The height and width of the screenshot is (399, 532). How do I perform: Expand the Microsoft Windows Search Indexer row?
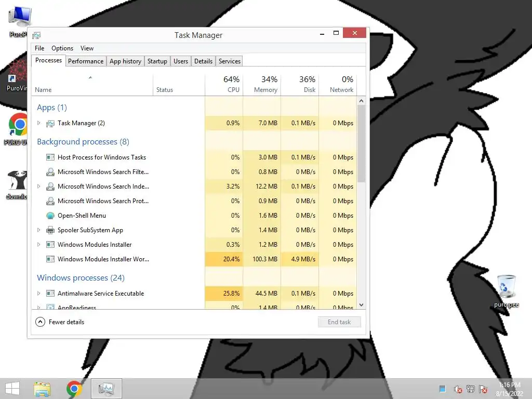pyautogui.click(x=38, y=187)
